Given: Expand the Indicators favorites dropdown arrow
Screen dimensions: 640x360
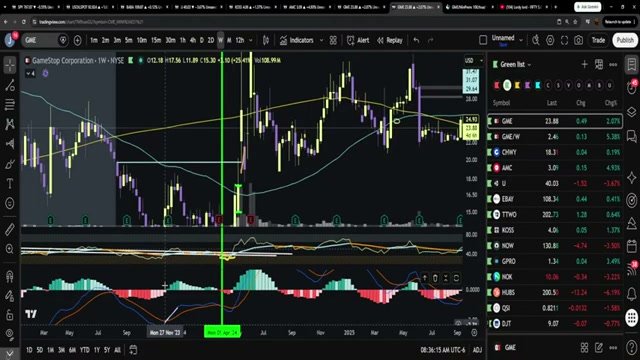Looking at the screenshot, I should pyautogui.click(x=321, y=40).
